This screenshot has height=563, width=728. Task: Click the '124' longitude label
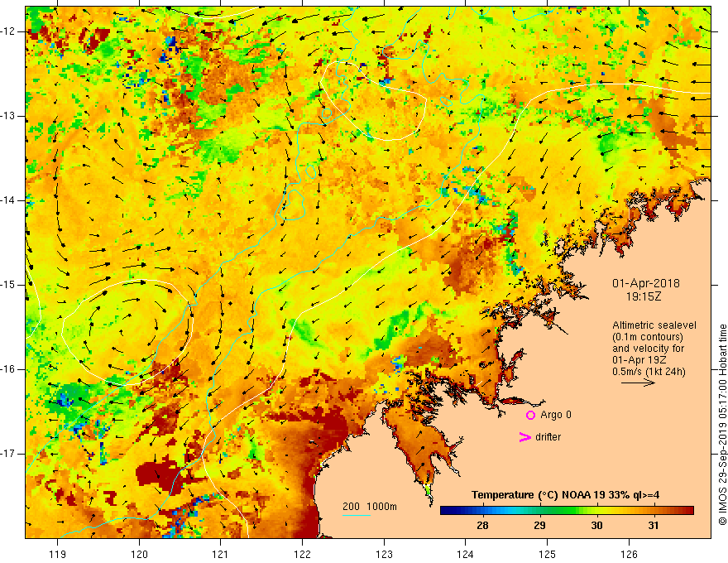[466, 554]
